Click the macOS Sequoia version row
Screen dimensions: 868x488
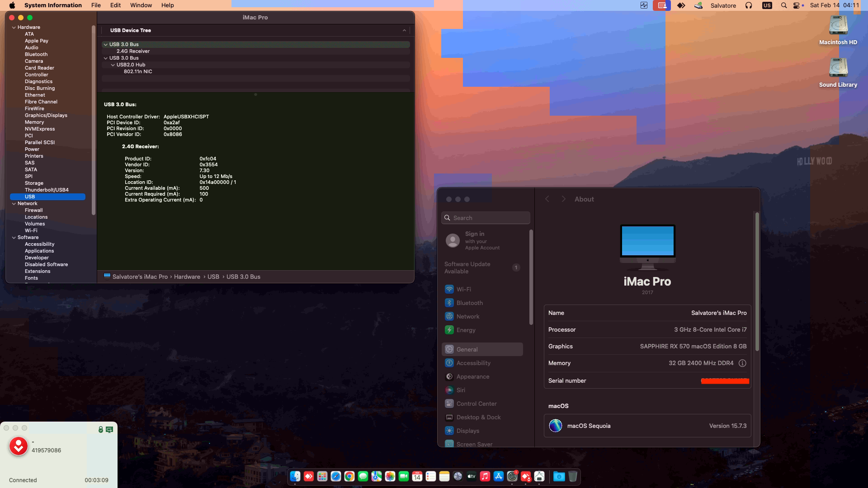click(x=647, y=426)
